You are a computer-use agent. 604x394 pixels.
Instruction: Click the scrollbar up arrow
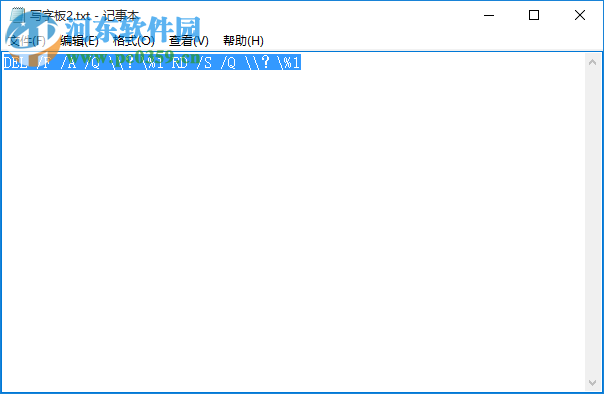[593, 62]
